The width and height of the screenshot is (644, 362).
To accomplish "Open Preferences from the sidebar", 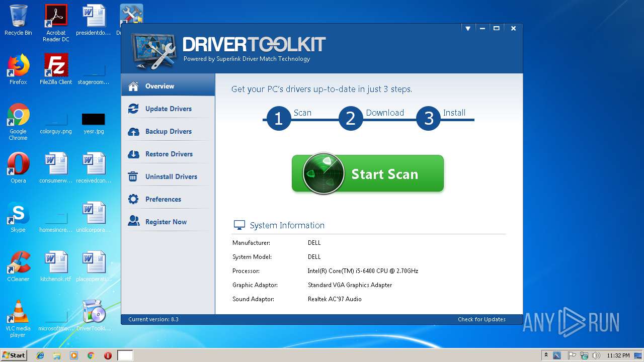I will click(168, 199).
